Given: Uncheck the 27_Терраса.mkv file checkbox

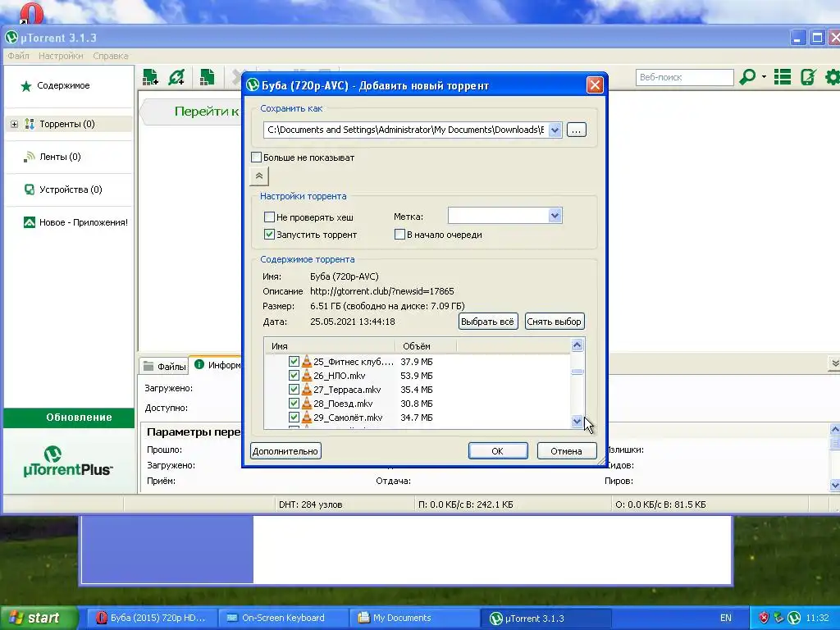Looking at the screenshot, I should 294,390.
